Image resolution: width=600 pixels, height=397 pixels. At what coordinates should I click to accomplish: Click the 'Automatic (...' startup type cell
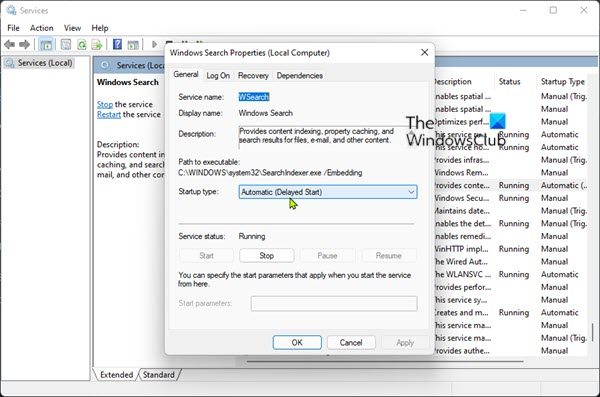click(564, 185)
